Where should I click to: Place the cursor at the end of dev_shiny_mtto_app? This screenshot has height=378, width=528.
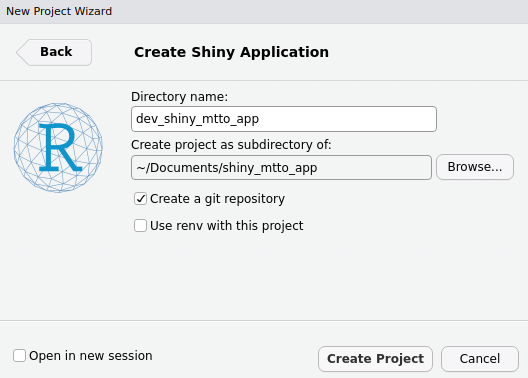260,119
